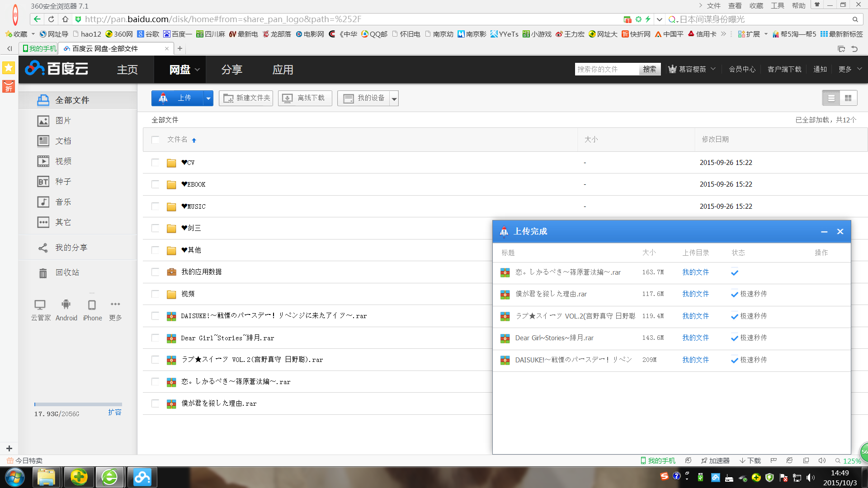Check the ♥MUSIC folder checkbox

click(x=155, y=206)
